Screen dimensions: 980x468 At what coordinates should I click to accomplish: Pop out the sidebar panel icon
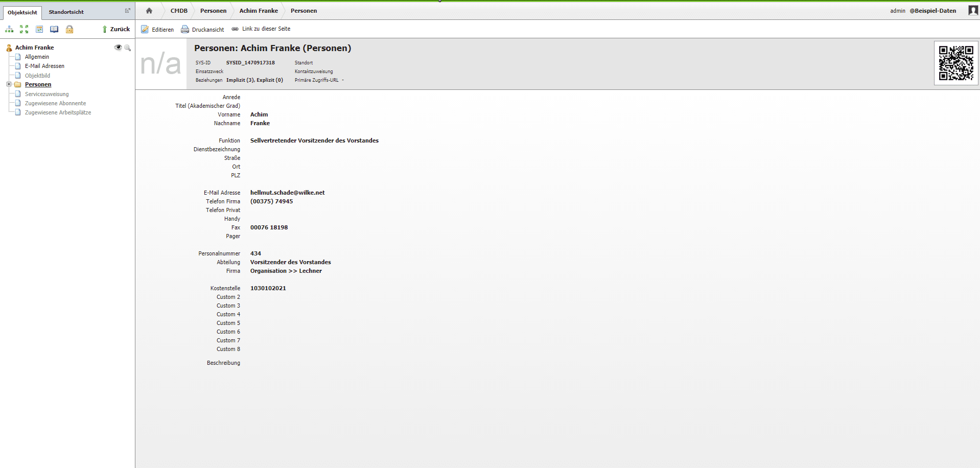click(x=128, y=11)
